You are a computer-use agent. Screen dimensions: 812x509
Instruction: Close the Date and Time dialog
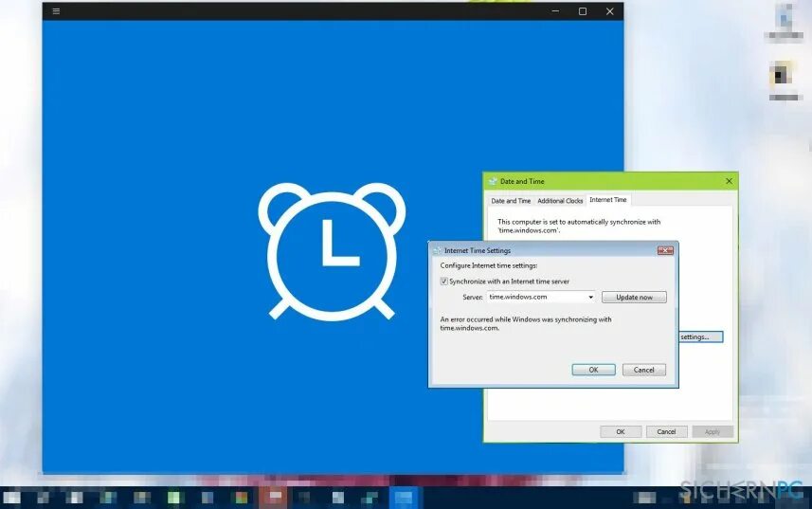[x=729, y=181]
